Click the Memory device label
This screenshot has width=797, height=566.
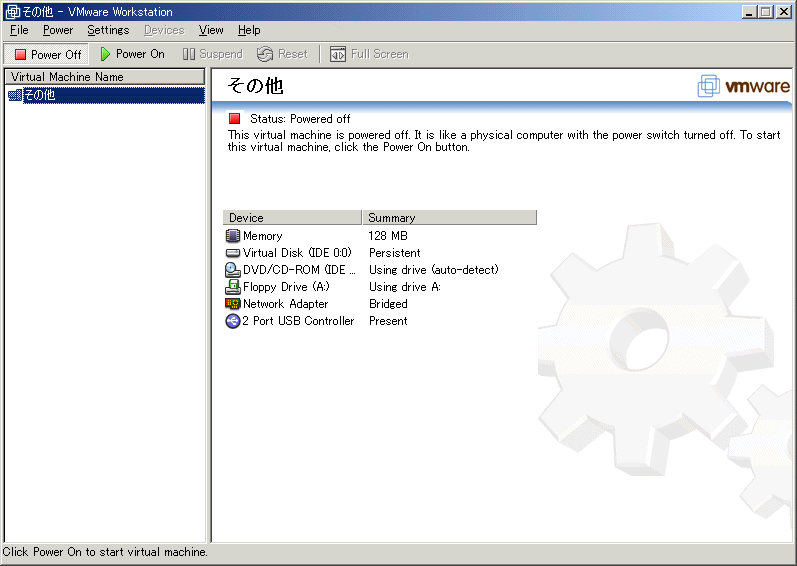262,236
